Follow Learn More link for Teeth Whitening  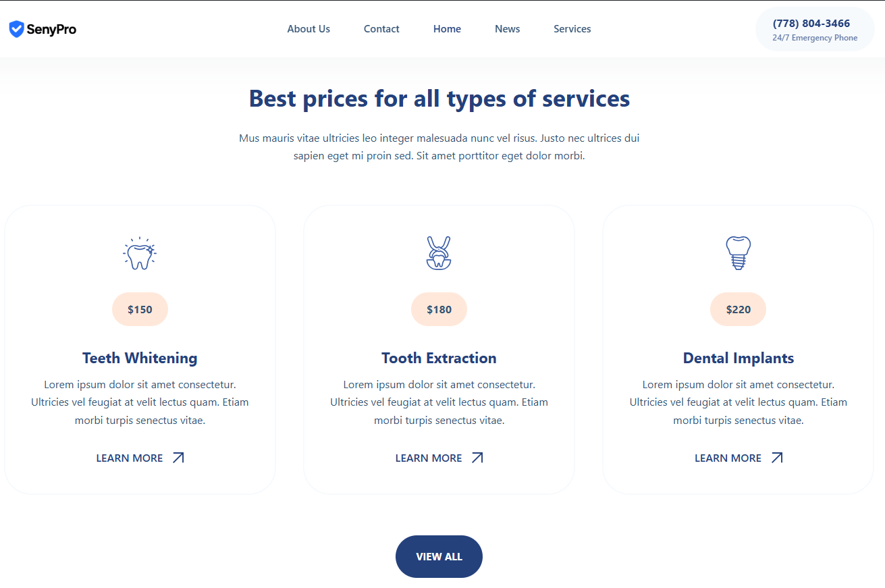tap(130, 458)
